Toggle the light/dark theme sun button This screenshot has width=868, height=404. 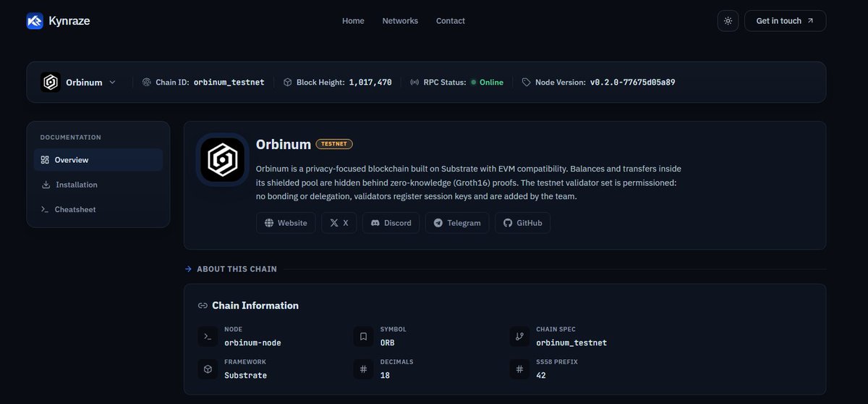point(728,21)
